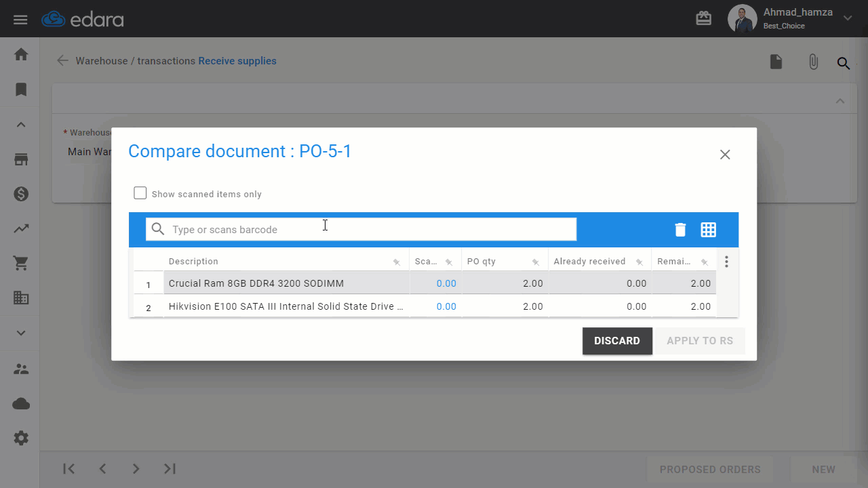Open the paperclip attachments icon
This screenshot has width=868, height=488.
pyautogui.click(x=813, y=62)
